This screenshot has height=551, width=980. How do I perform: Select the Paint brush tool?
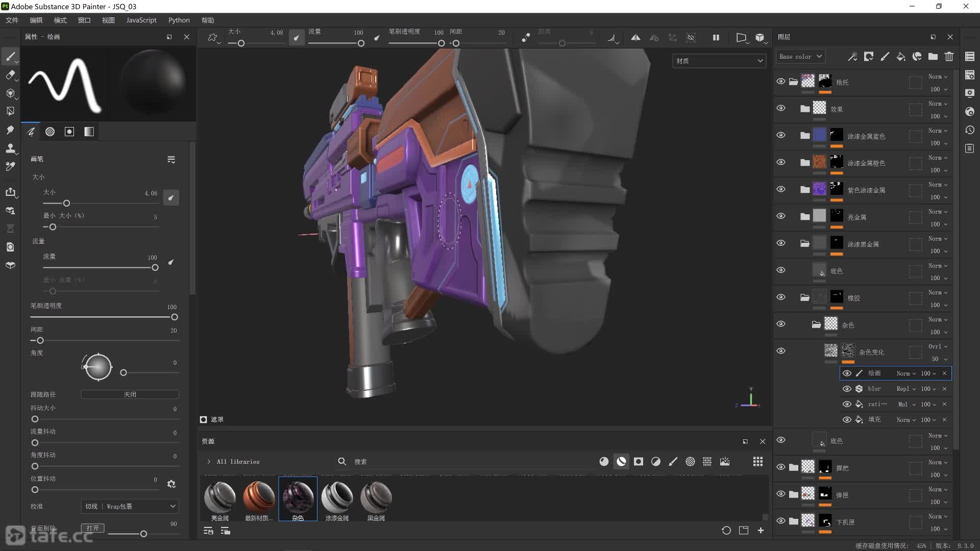[x=10, y=56]
